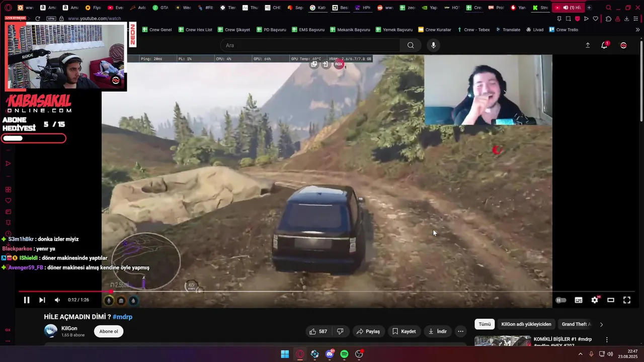Open browser extensions cube icon

[608, 19]
